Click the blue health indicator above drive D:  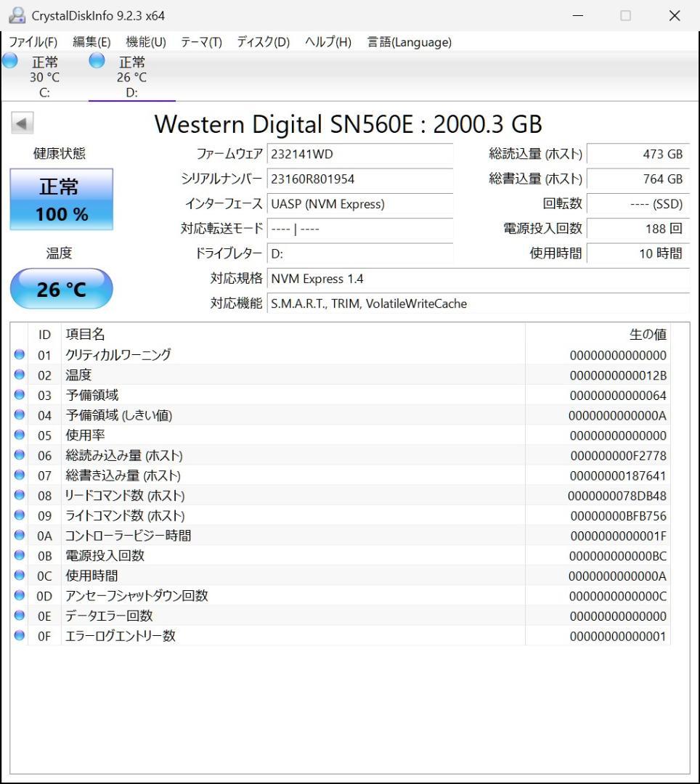point(96,62)
